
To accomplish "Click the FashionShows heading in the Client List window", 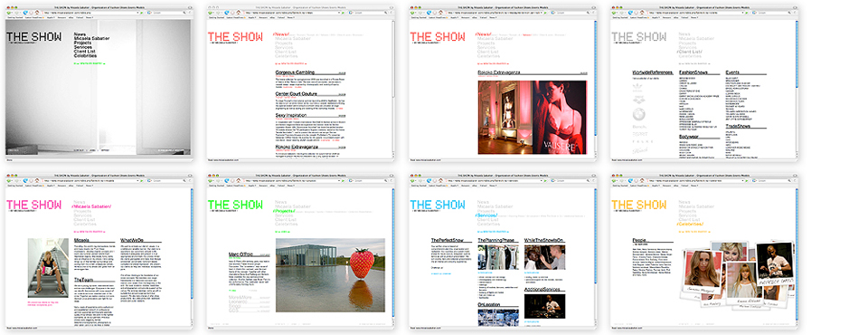I will (x=694, y=72).
